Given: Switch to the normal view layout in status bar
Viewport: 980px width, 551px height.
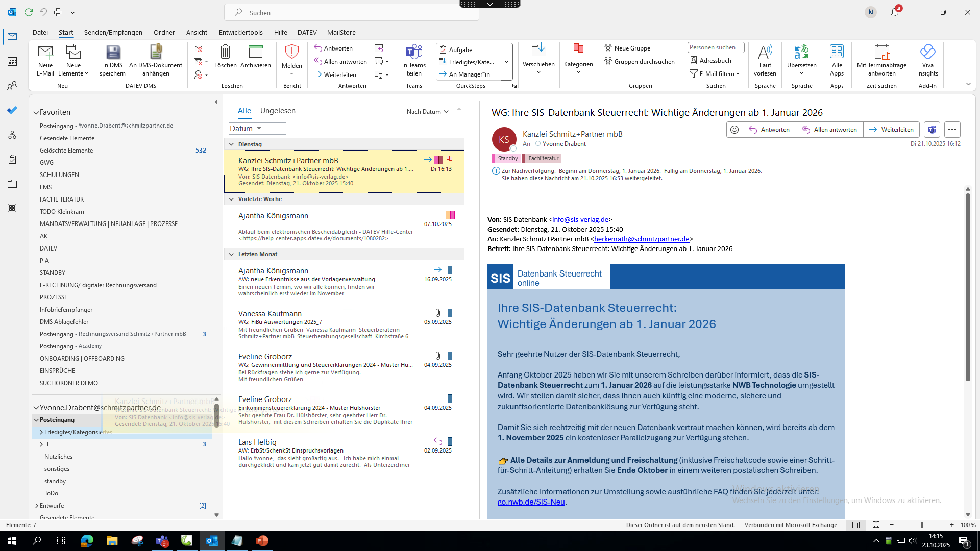Looking at the screenshot, I should pos(856,525).
